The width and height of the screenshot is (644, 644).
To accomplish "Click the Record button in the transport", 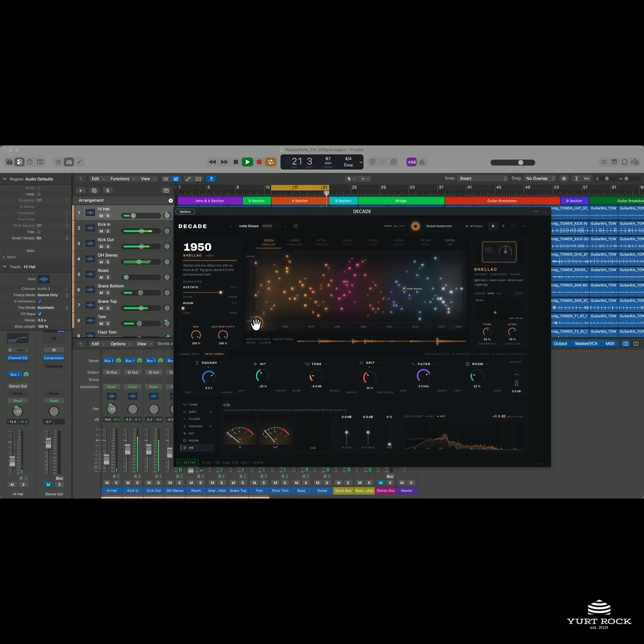I will coord(259,162).
